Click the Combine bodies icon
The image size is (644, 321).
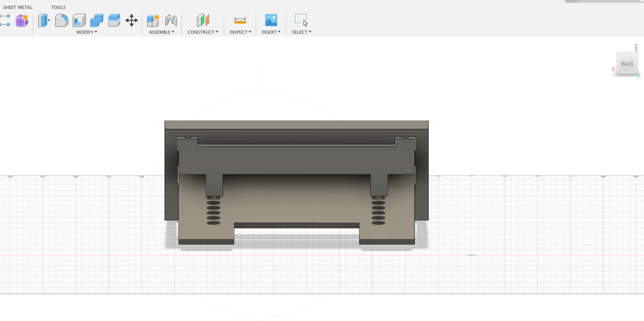coord(96,20)
